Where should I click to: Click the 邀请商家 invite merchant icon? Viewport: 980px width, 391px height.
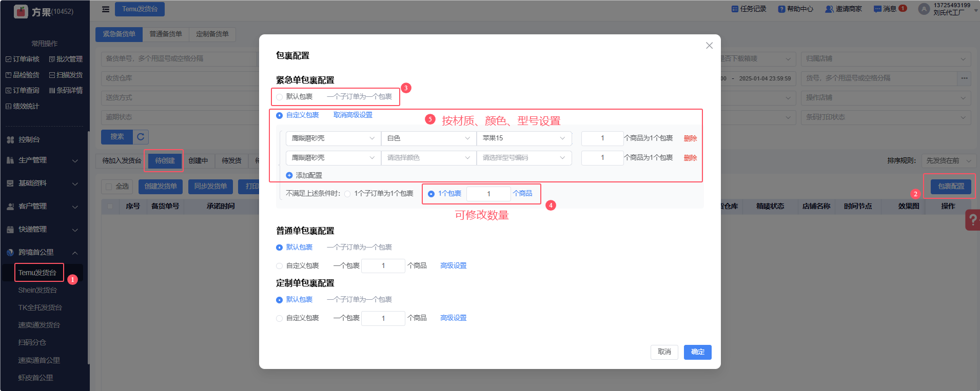click(x=829, y=9)
